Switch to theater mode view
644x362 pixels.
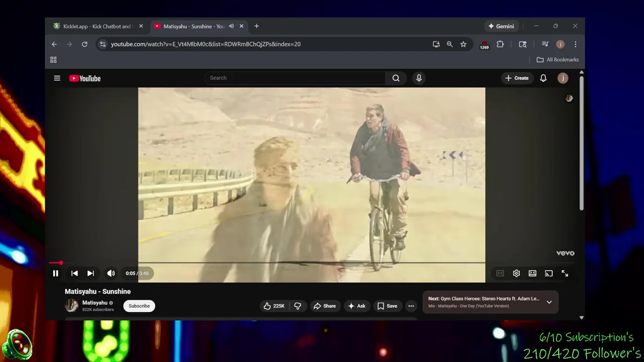pyautogui.click(x=532, y=273)
